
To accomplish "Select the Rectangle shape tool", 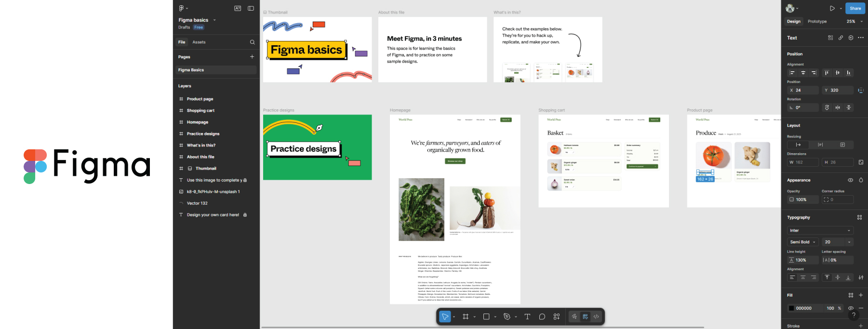I will click(x=486, y=316).
